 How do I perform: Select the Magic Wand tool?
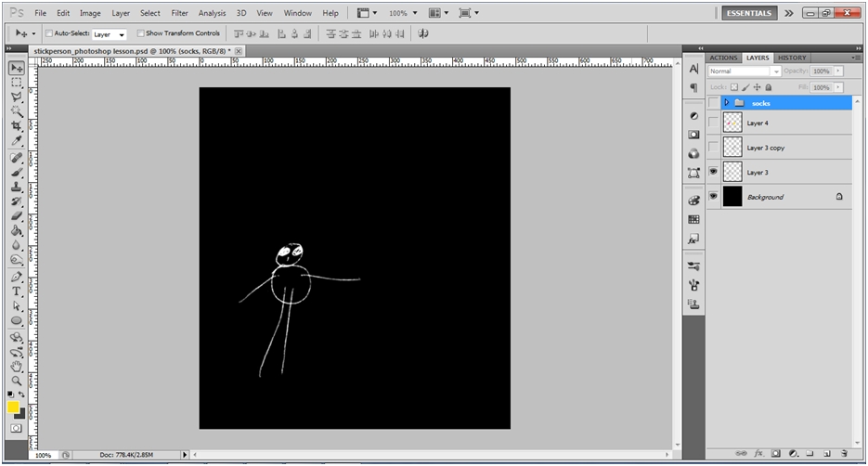(17, 111)
